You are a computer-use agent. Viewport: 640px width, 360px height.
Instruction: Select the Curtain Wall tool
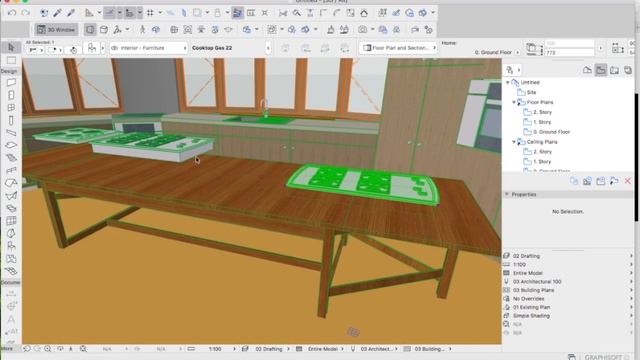(x=11, y=221)
